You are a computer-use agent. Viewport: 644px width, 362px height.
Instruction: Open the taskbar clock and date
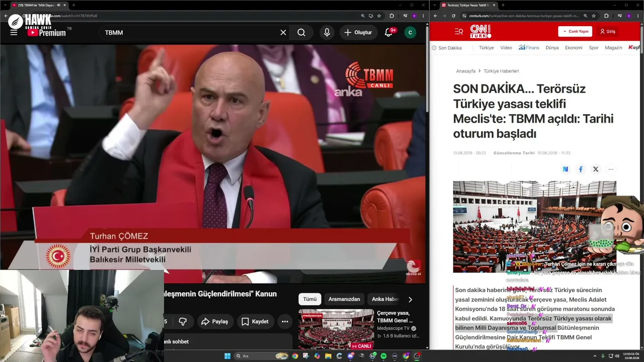(x=631, y=356)
